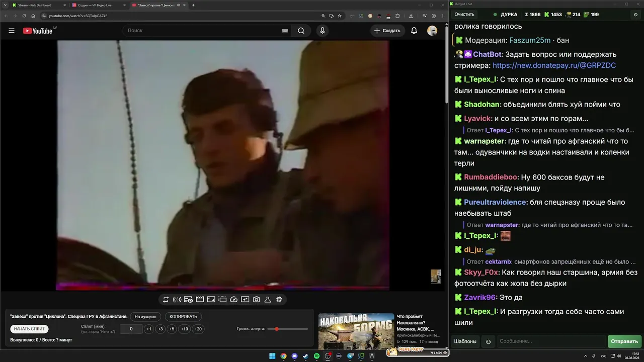Open the video toolbar settings gear
644x362 pixels.
pos(279,300)
